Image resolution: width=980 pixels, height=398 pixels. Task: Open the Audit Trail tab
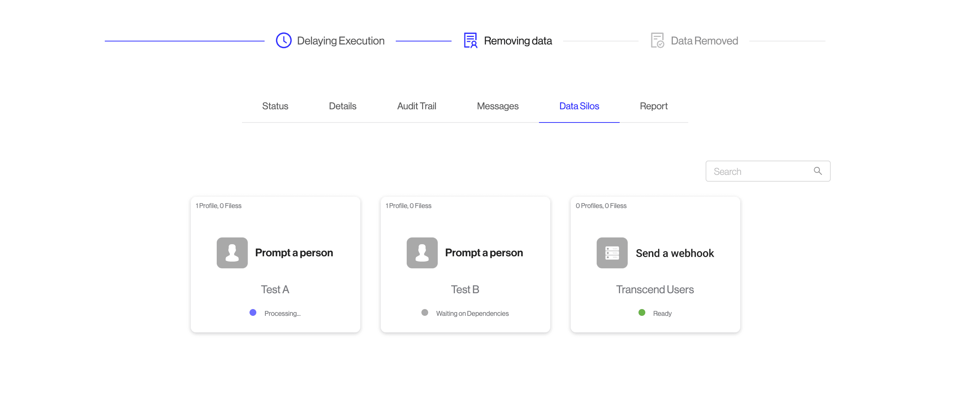416,106
